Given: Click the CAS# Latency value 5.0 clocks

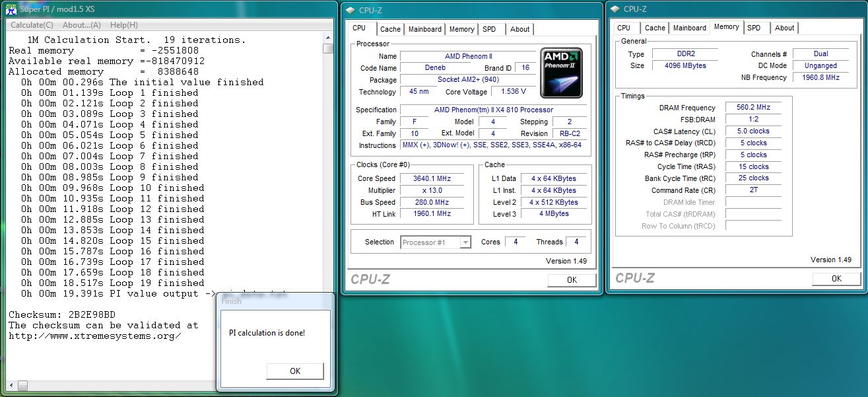Looking at the screenshot, I should pos(753,131).
